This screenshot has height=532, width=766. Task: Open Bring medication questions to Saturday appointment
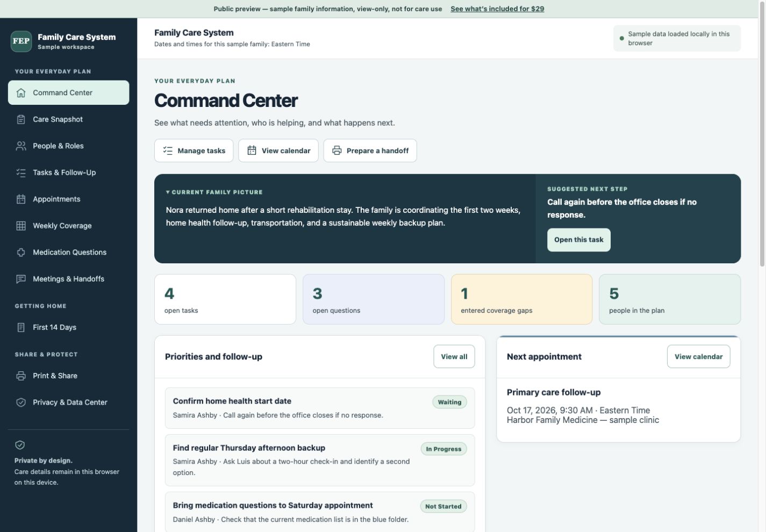point(320,512)
